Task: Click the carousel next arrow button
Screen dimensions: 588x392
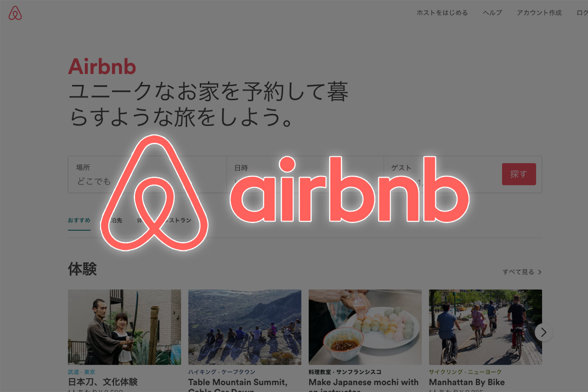Action: tap(543, 332)
